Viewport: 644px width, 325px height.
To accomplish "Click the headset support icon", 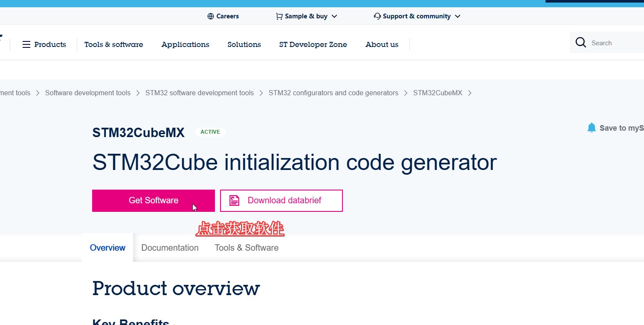I will pos(377,16).
